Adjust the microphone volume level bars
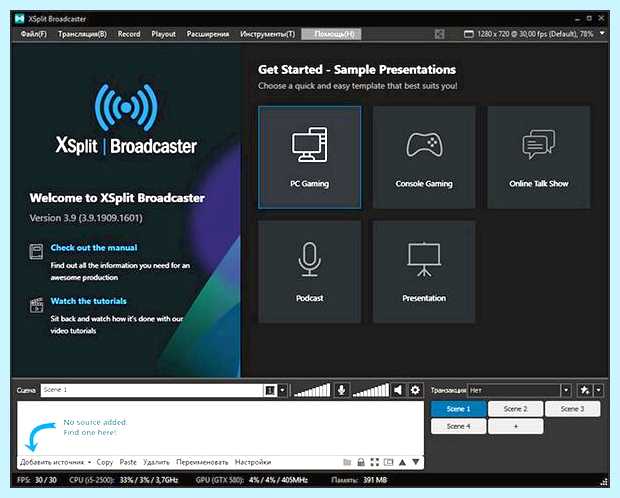This screenshot has height=498, width=620. pos(312,390)
